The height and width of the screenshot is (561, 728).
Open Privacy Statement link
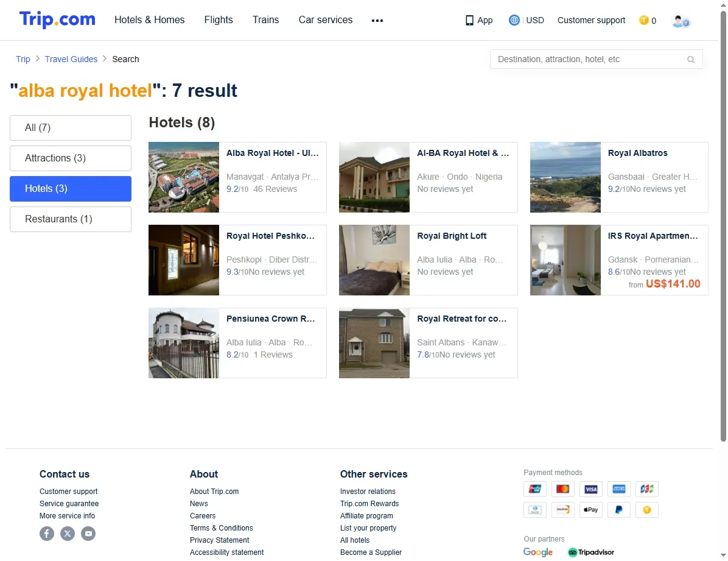click(x=219, y=540)
